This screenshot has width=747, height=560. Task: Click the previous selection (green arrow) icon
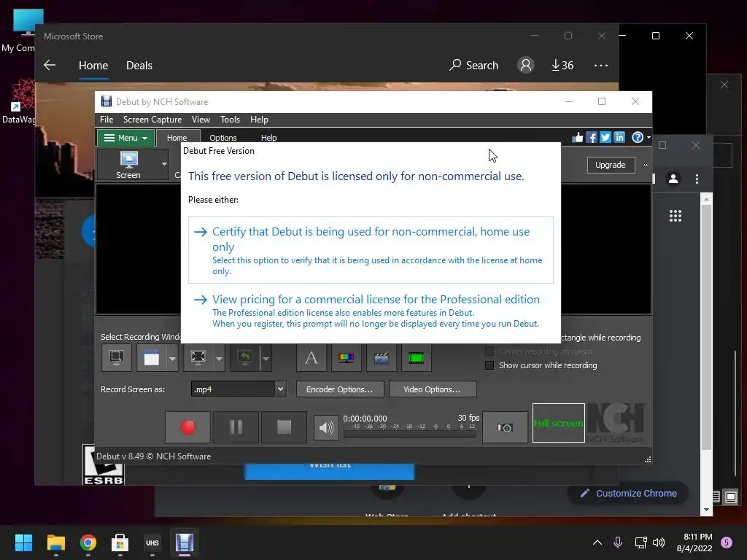(x=245, y=357)
